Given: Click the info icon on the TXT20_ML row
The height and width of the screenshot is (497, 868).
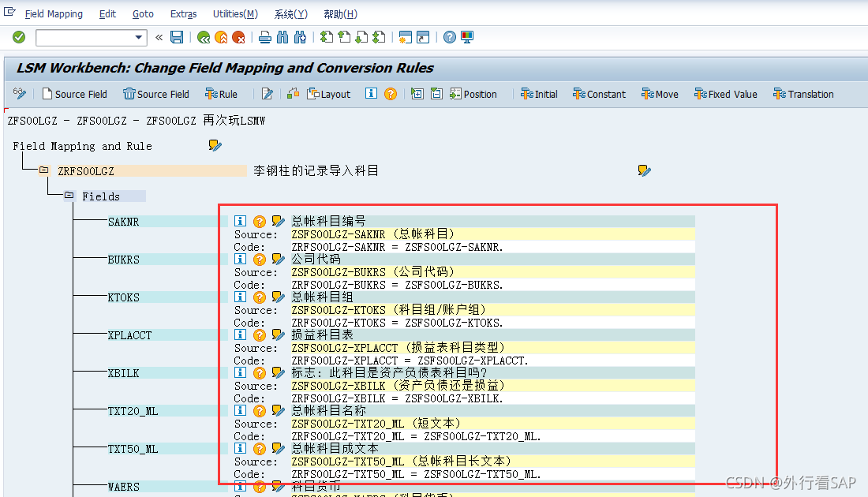Looking at the screenshot, I should tap(240, 410).
